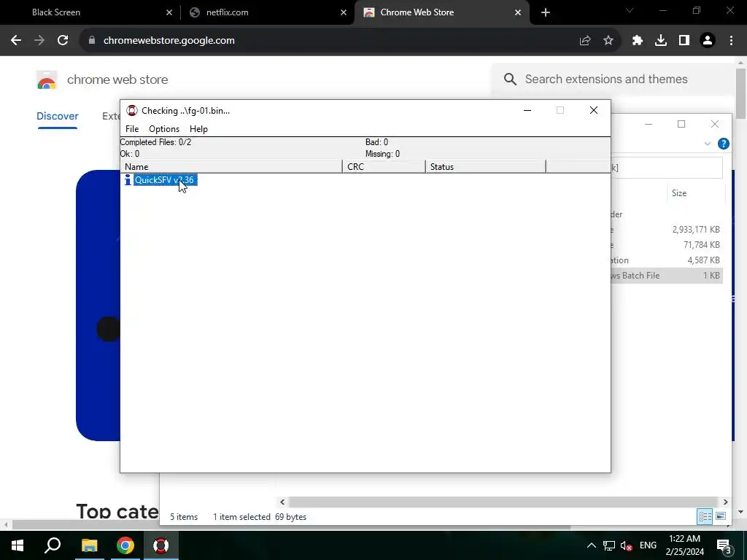Close the QuickSFV checking window
The width and height of the screenshot is (747, 560).
point(594,111)
